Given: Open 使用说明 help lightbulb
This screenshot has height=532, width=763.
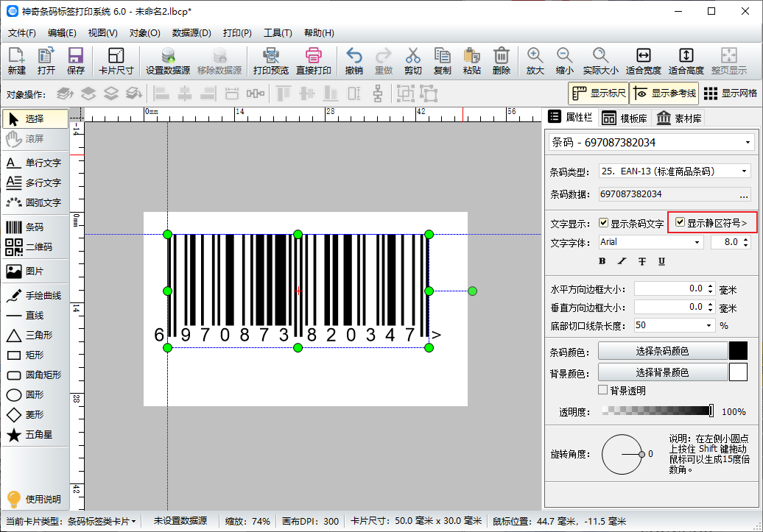Looking at the screenshot, I should (34, 499).
